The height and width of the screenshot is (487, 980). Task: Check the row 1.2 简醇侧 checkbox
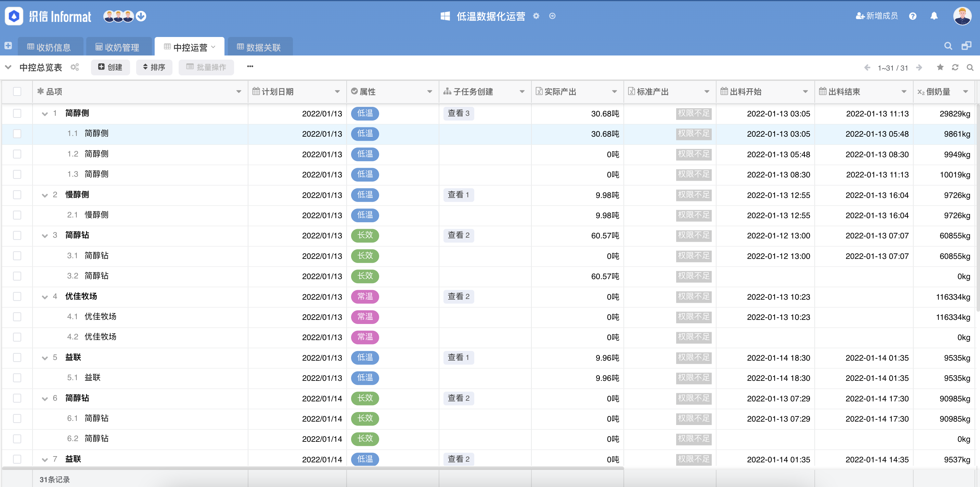click(x=17, y=154)
